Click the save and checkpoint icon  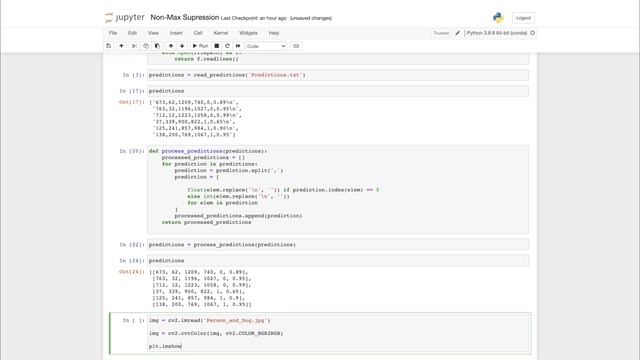click(109, 46)
